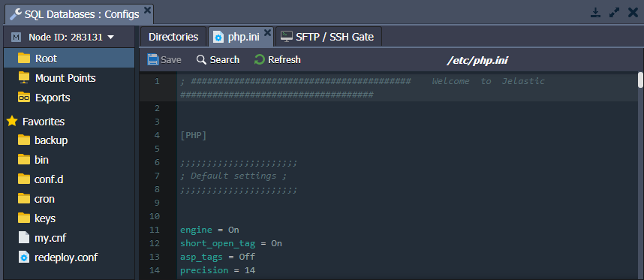The height and width of the screenshot is (280, 644).
Task: Click the Mount Points monitor-folder icon
Action: (x=24, y=77)
